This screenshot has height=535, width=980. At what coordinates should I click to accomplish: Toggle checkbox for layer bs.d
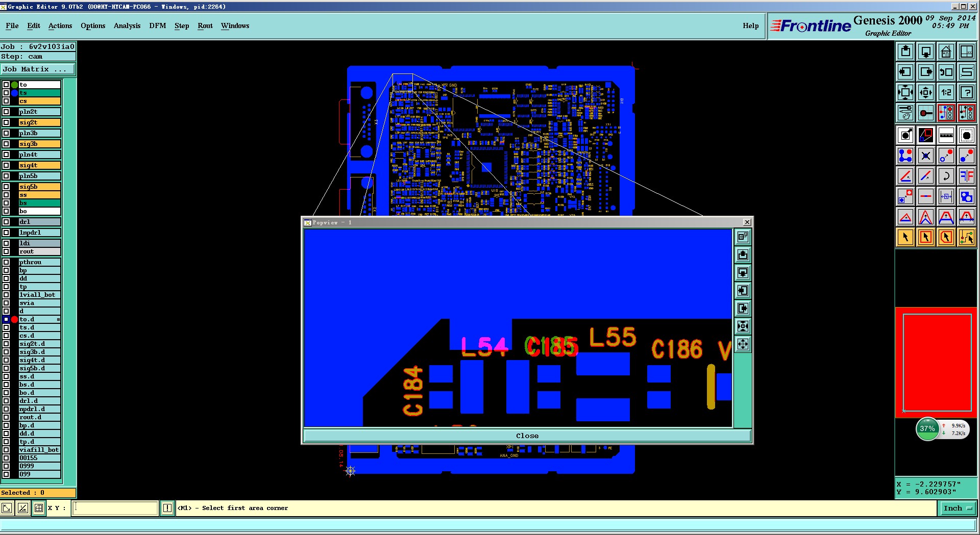coord(6,385)
